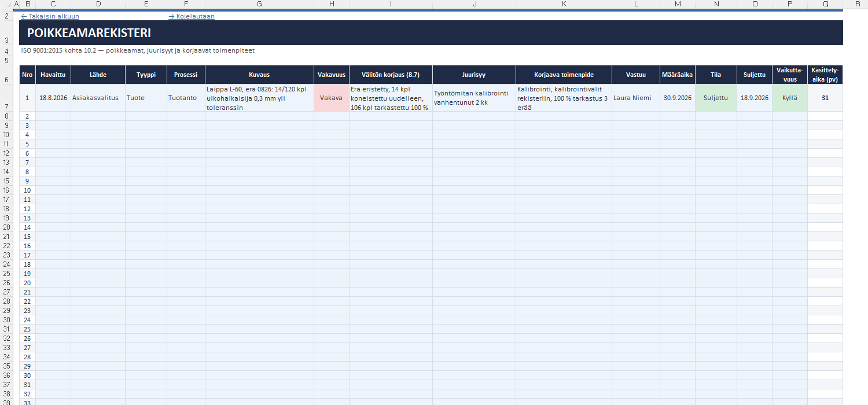Click the Kyllä effectiveness cell

click(790, 98)
